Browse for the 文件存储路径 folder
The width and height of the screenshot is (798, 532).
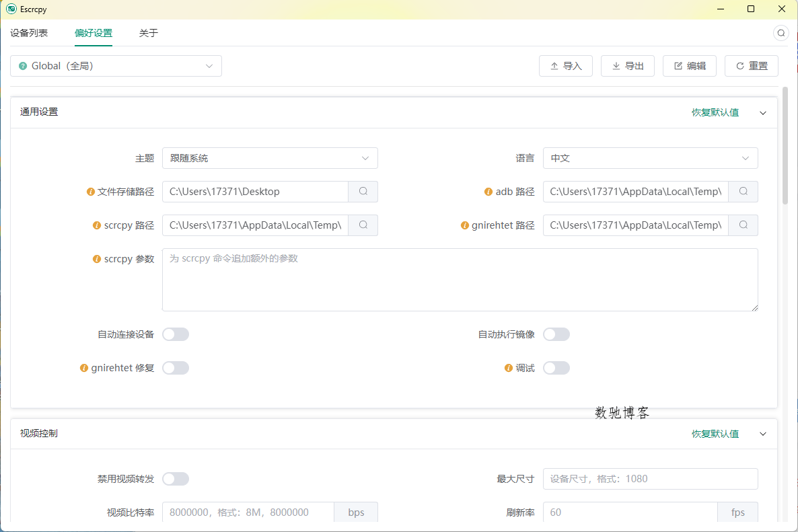coord(363,192)
